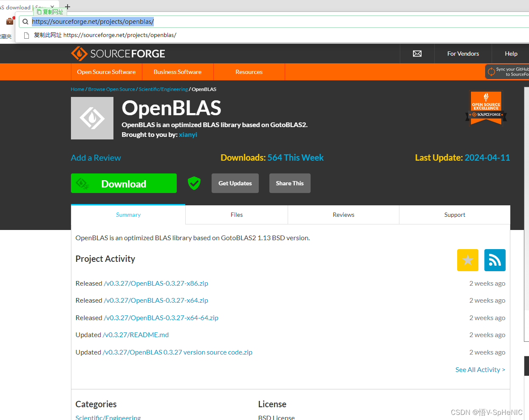Click the Open Source Excellence badge

click(486, 108)
